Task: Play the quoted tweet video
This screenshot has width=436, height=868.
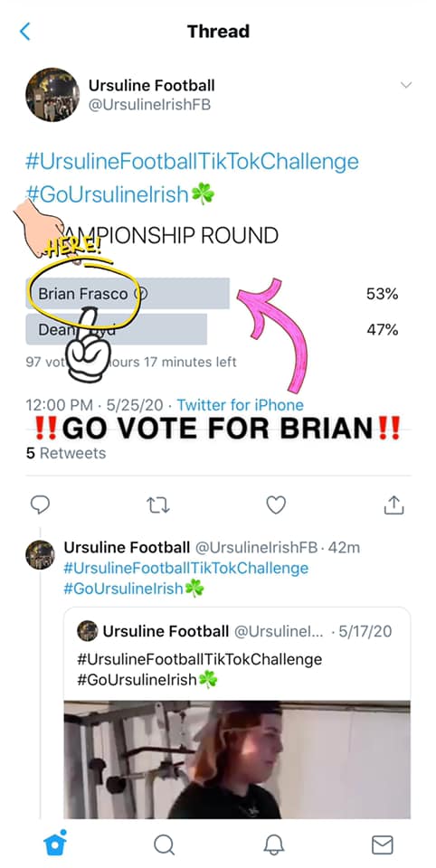Action: [237, 759]
